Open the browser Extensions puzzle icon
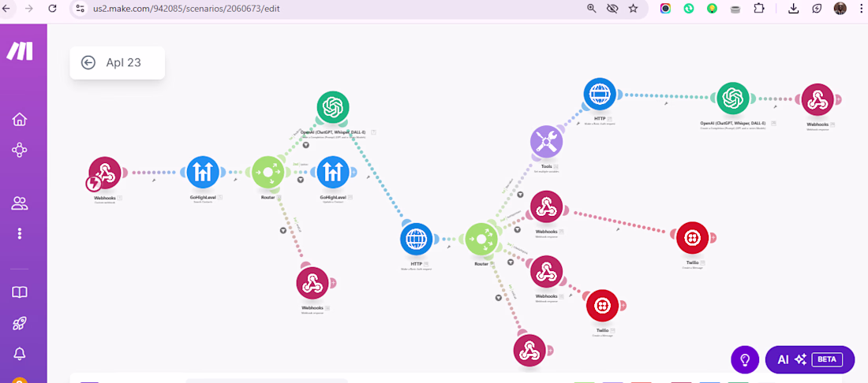This screenshot has width=868, height=383. tap(759, 9)
